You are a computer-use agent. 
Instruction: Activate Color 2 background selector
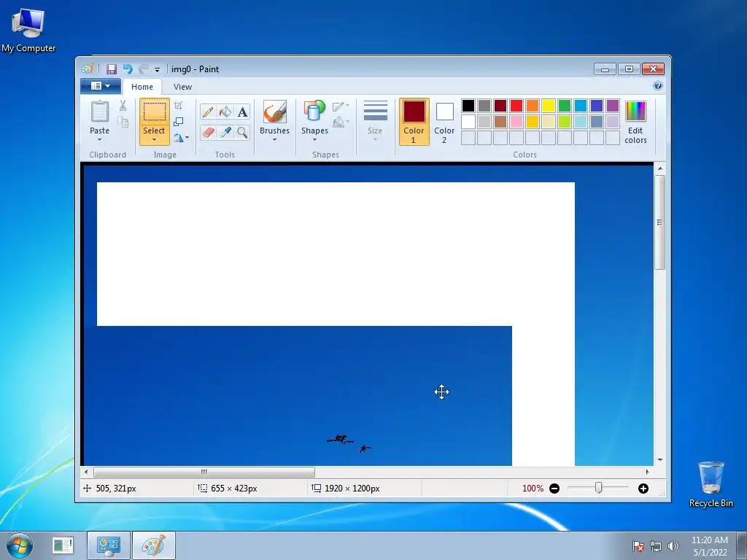tap(444, 122)
